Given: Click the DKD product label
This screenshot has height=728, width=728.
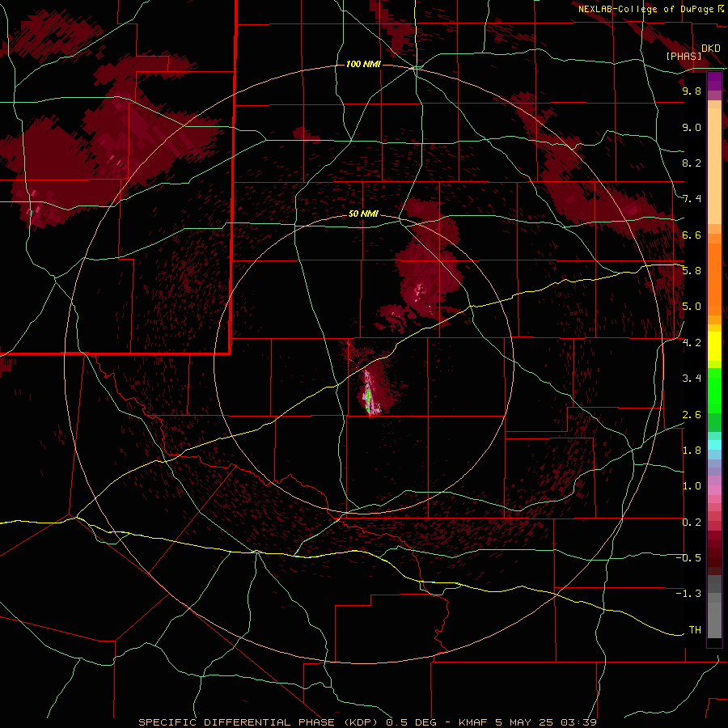Looking at the screenshot, I should pyautogui.click(x=710, y=48).
